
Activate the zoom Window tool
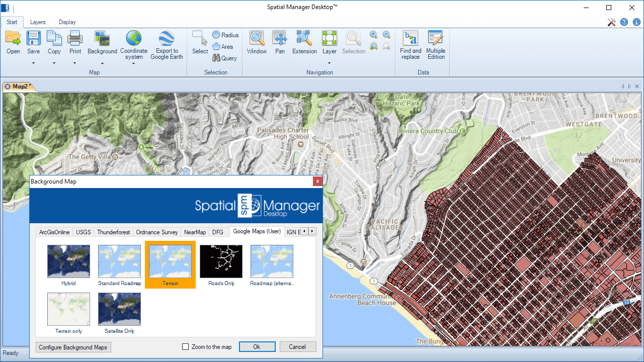tap(257, 38)
